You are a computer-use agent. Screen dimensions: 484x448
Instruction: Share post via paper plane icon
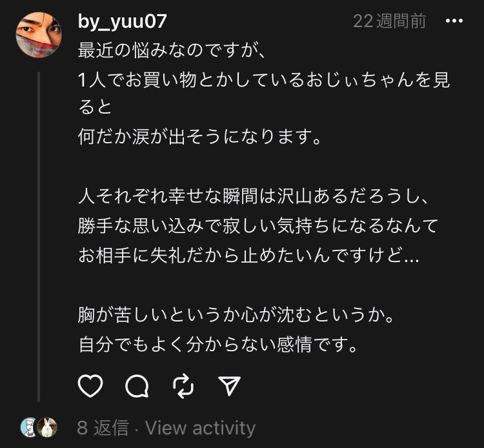(230, 386)
